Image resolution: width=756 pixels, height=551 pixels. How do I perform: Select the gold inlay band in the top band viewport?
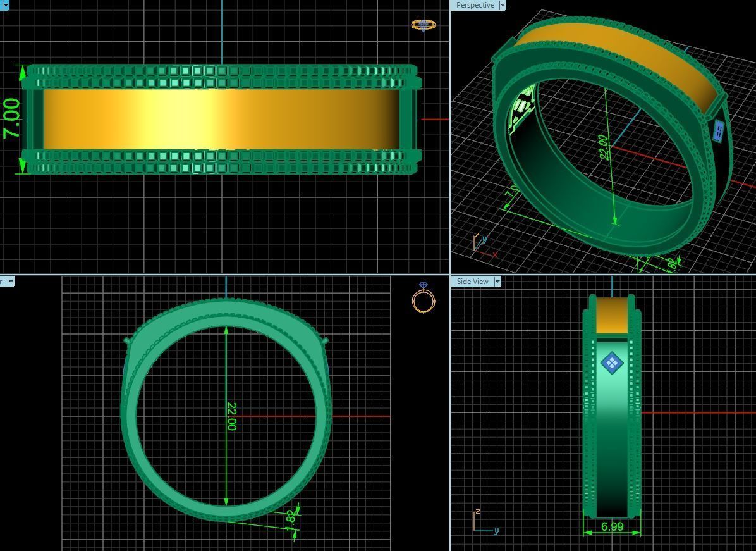[x=221, y=119]
